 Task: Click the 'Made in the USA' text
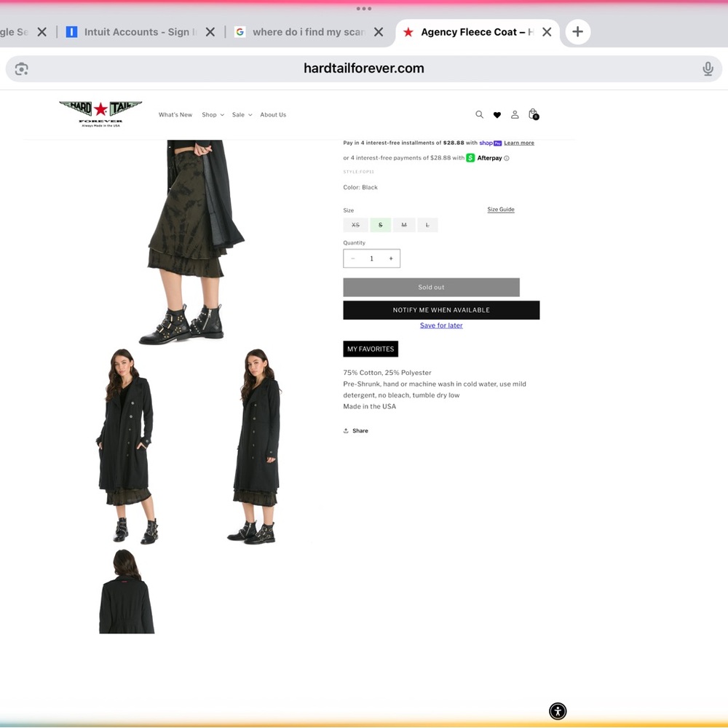coord(370,407)
